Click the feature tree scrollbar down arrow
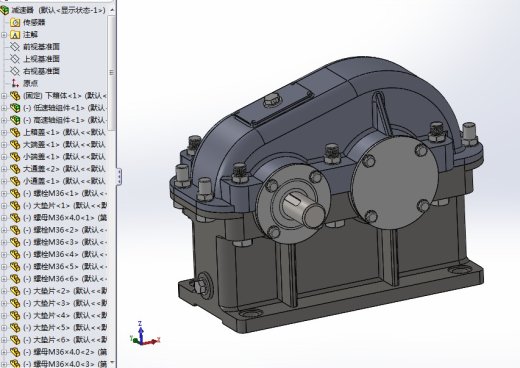The width and height of the screenshot is (520, 368). (x=112, y=363)
